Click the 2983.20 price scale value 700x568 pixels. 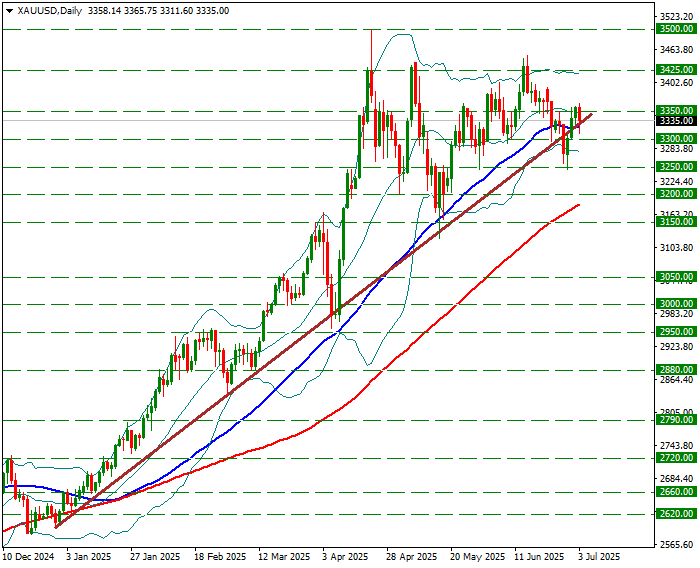tap(676, 313)
